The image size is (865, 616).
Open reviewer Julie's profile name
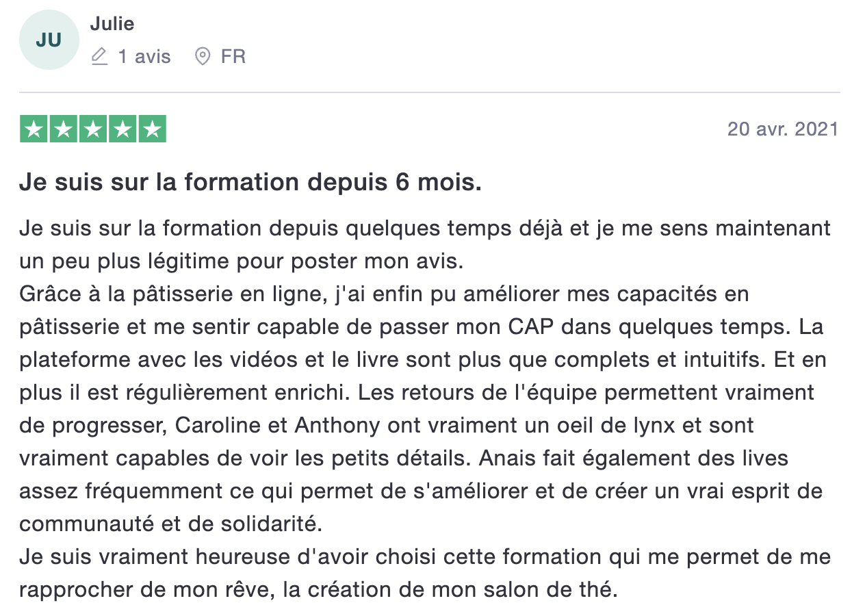[x=112, y=24]
